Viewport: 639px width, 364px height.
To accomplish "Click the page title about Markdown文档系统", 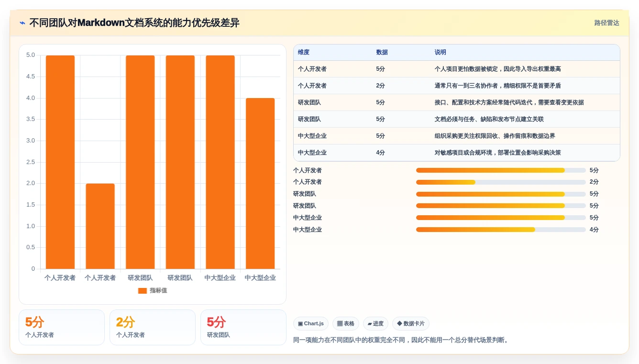I will (134, 23).
